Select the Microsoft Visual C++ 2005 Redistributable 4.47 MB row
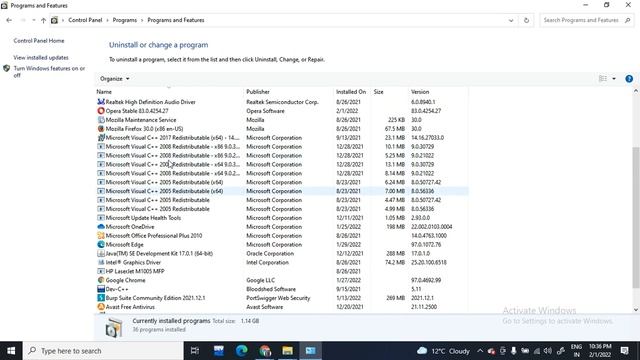 click(x=282, y=200)
